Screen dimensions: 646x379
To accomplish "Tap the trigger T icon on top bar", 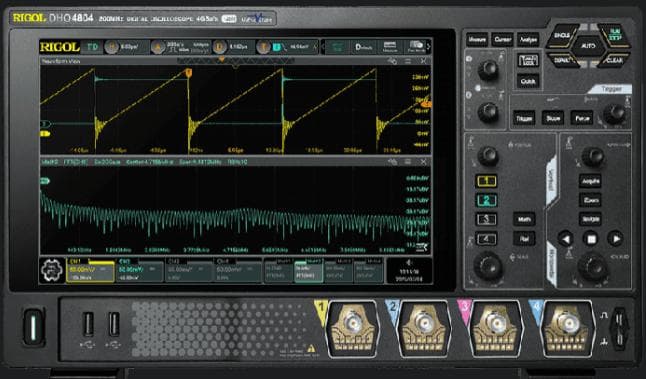I will click(x=264, y=47).
